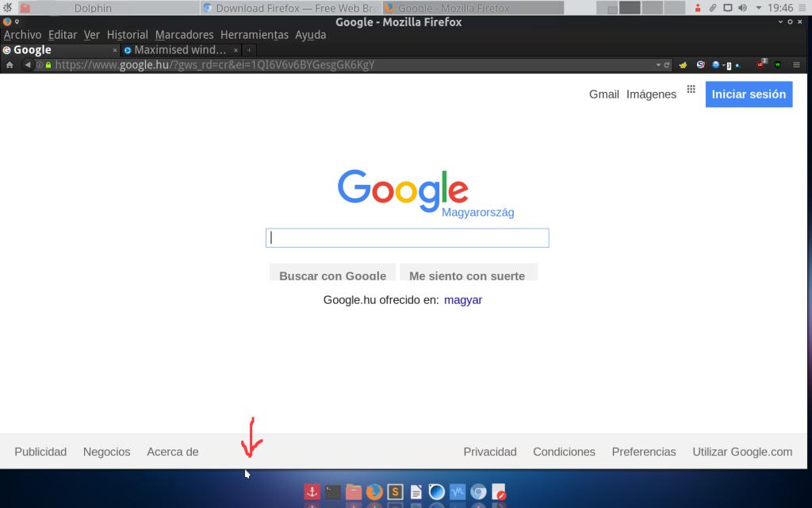Expand the URL history dropdown arrow
Viewport: 812px width, 508px height.
(x=657, y=65)
